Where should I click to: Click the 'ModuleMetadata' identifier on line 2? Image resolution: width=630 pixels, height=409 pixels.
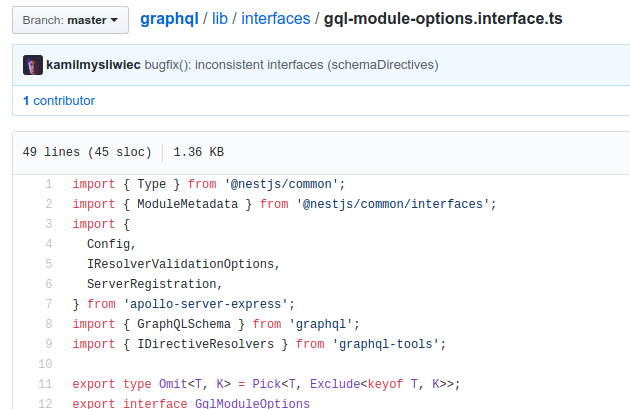[187, 204]
